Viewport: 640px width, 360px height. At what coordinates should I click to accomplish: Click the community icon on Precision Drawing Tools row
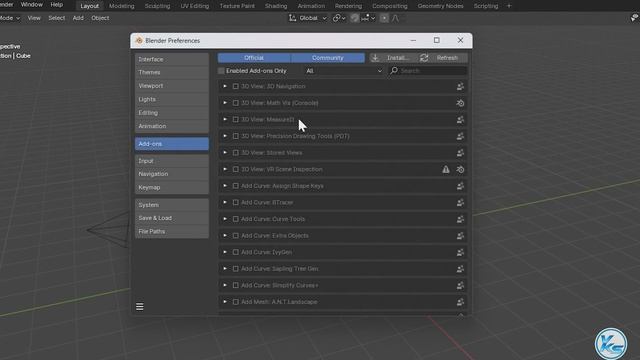click(x=460, y=136)
